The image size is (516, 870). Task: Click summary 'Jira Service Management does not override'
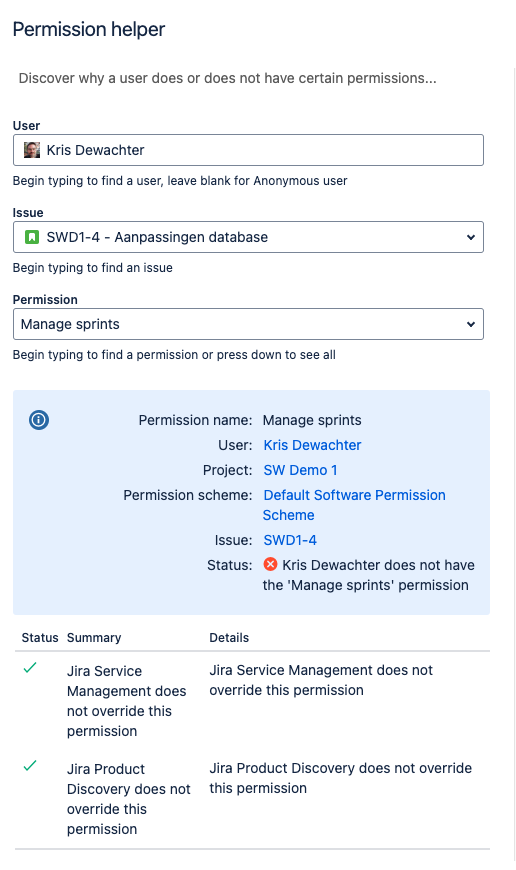(x=127, y=701)
